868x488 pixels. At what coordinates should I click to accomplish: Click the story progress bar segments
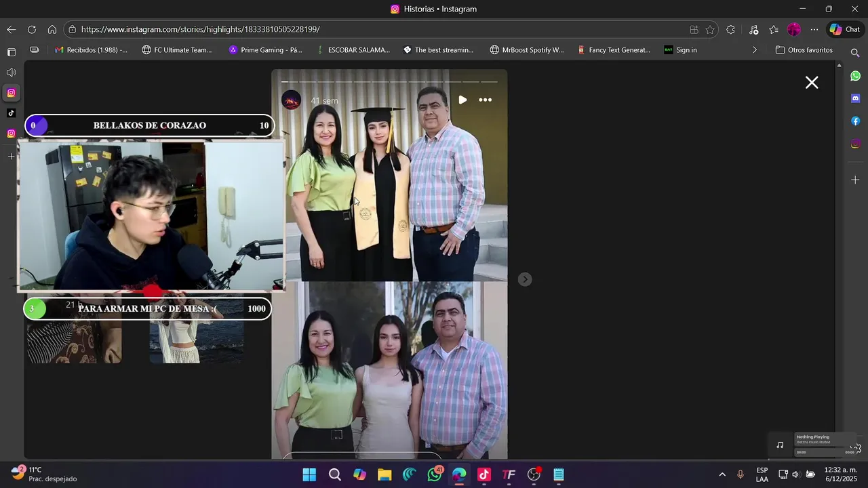click(x=389, y=81)
